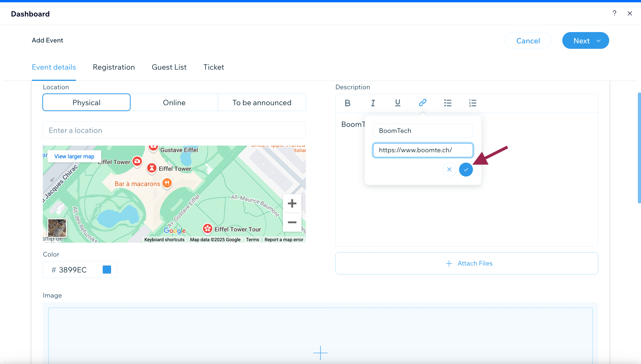Apply italic formatting to description text
This screenshot has width=641, height=364.
tap(373, 103)
